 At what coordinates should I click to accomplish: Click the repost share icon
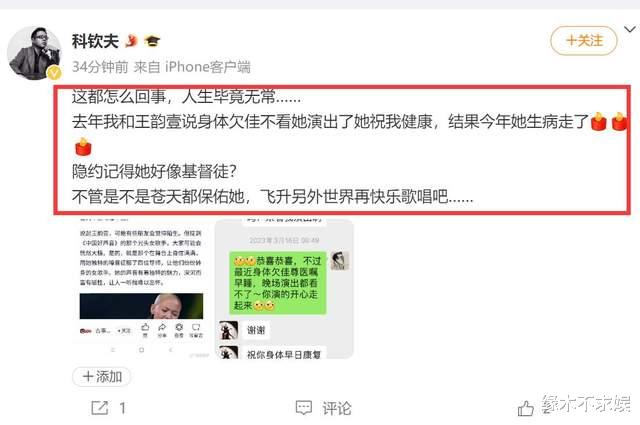point(100,408)
